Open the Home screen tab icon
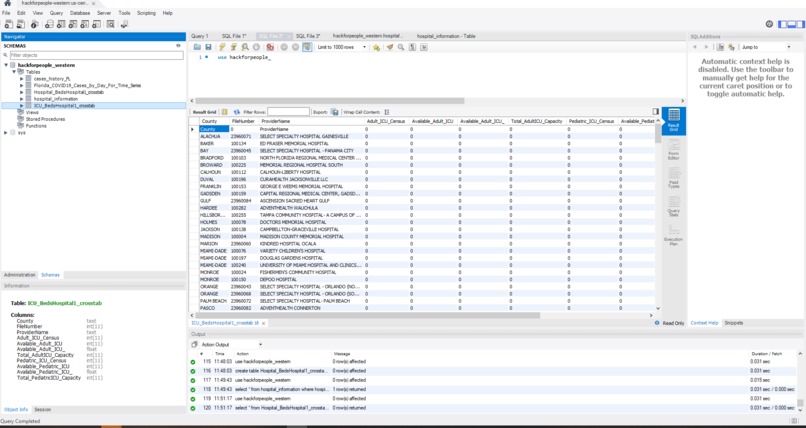This screenshot has height=428, width=806. pyautogui.click(x=7, y=3)
